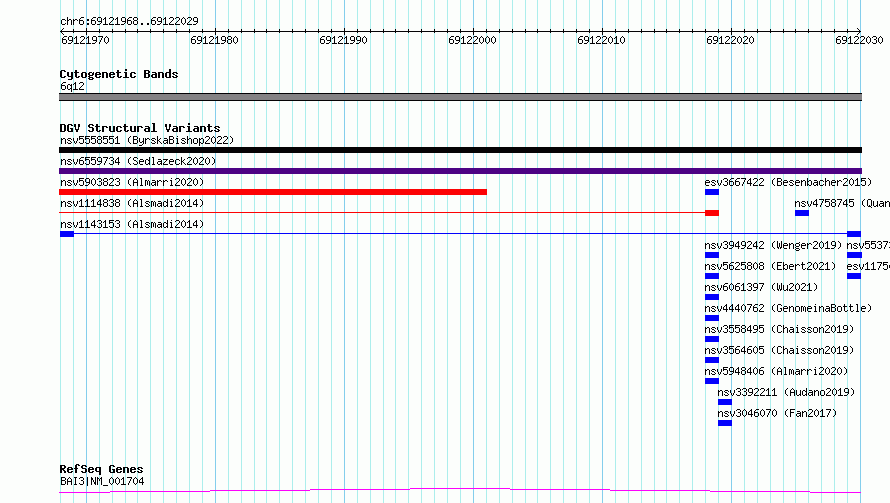The width and height of the screenshot is (890, 503).
Task: Open the nsv5948406 (Almarri2020) label
Action: 776,371
